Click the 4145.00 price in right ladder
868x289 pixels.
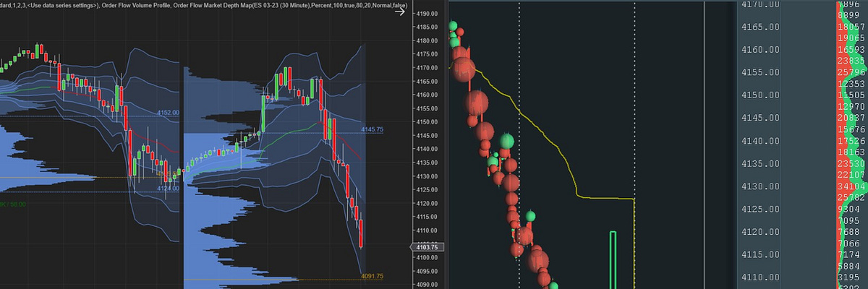coord(760,118)
